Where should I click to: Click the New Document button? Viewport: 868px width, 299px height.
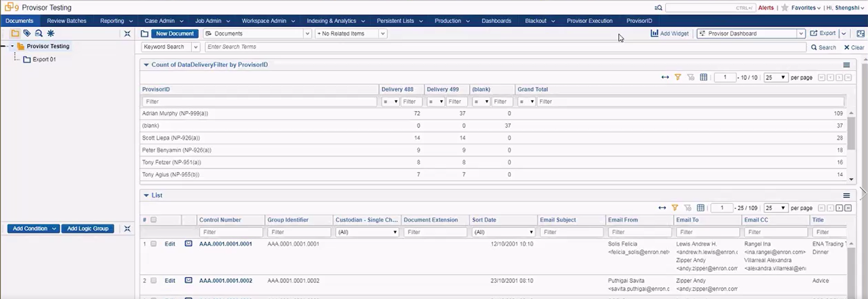coord(174,34)
